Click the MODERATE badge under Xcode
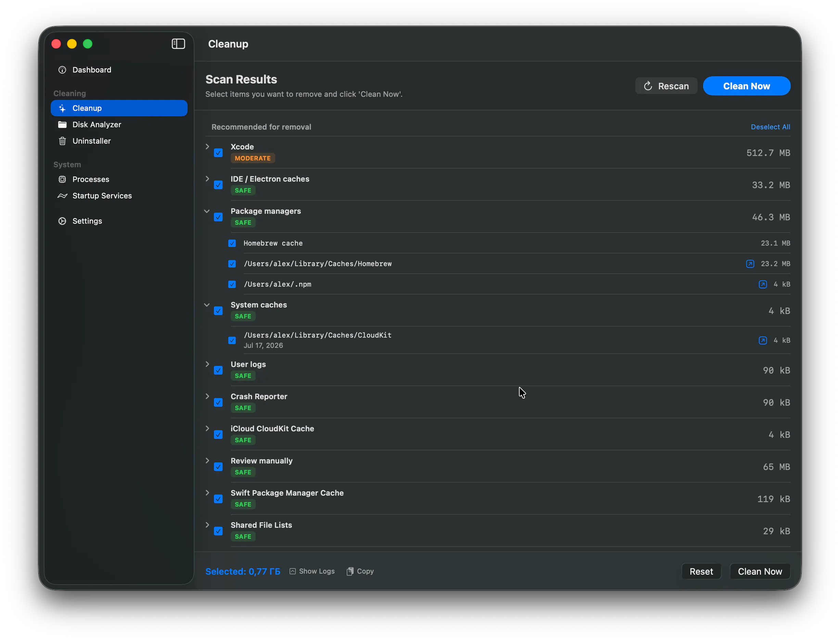This screenshot has height=641, width=840. (x=253, y=158)
